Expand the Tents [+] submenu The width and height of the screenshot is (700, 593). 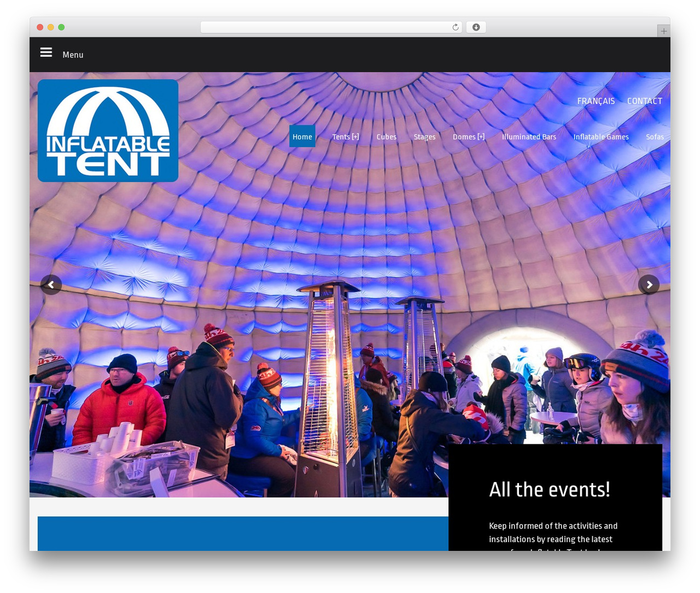(x=346, y=137)
